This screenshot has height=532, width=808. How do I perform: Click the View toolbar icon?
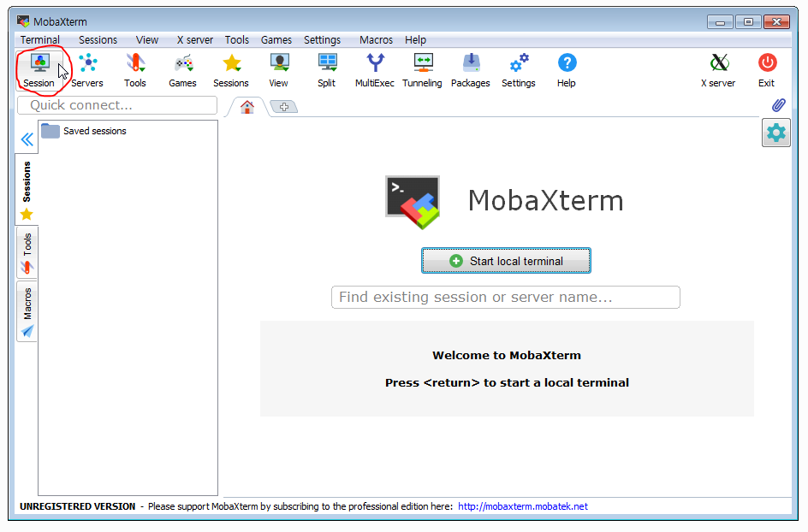click(279, 70)
